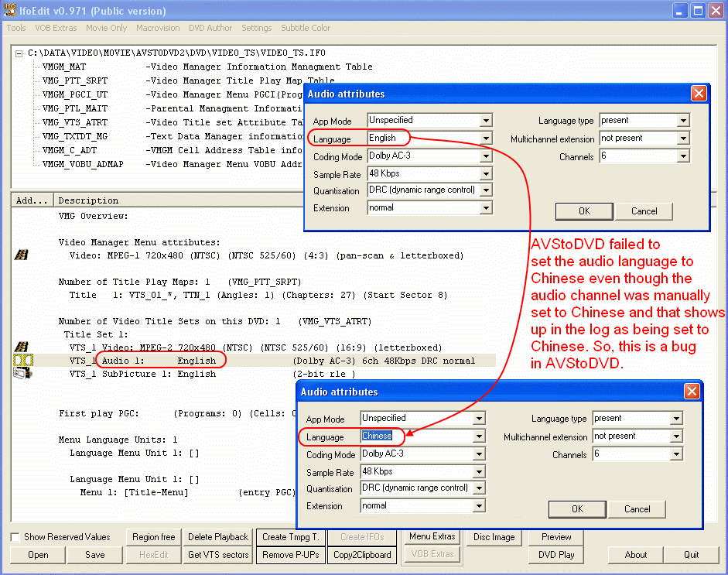Screen dimensions: 728x575
Task: Open Language dropdown showing Chinese in lower dialog
Action: point(479,436)
